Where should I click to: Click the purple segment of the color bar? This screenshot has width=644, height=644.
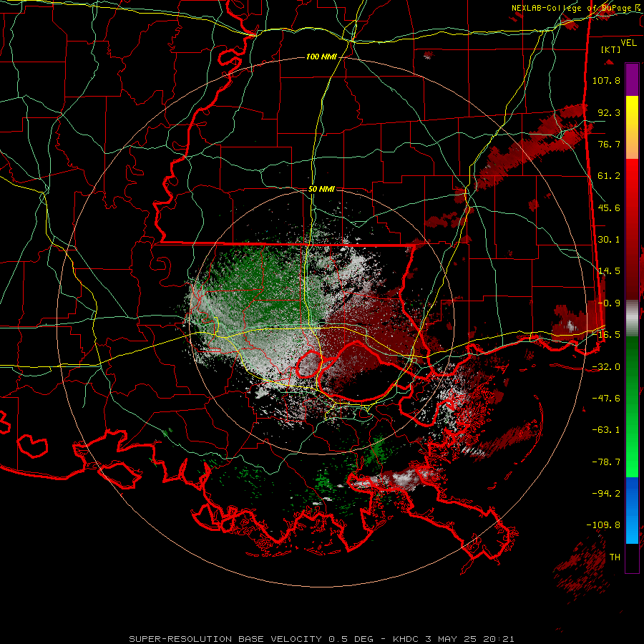tap(632, 79)
